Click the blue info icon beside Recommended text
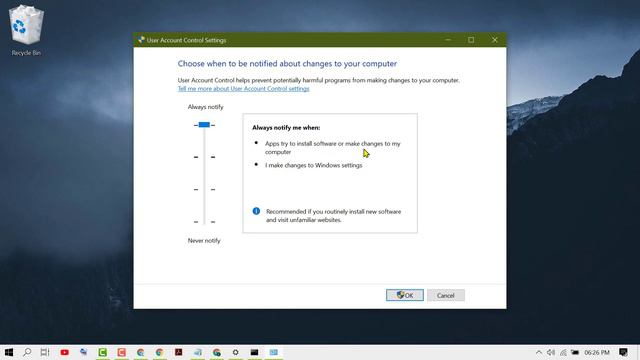 (x=256, y=211)
